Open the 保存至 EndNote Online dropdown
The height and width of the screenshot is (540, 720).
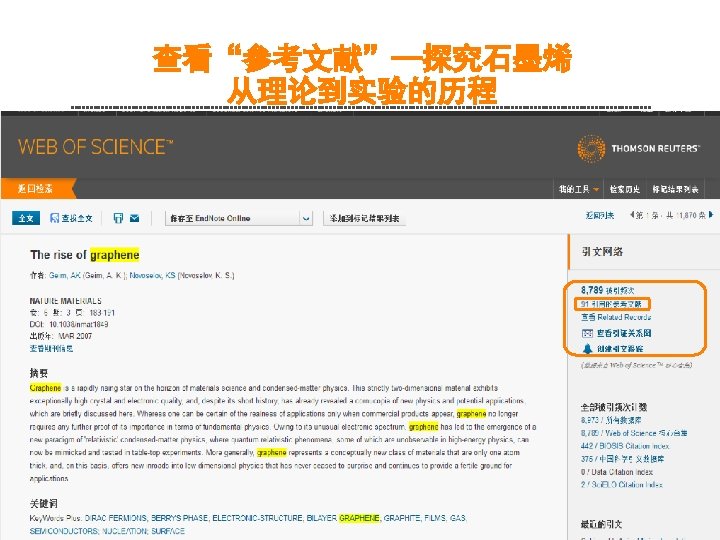point(239,218)
